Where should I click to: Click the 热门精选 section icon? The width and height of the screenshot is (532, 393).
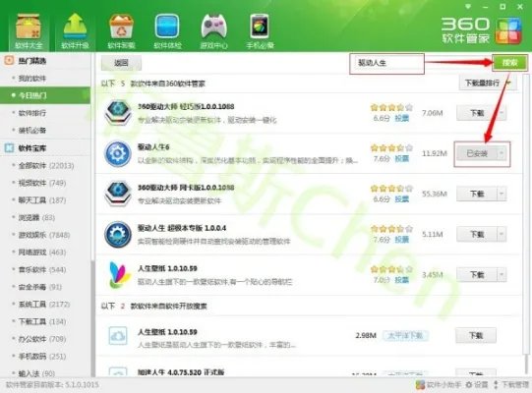9,61
